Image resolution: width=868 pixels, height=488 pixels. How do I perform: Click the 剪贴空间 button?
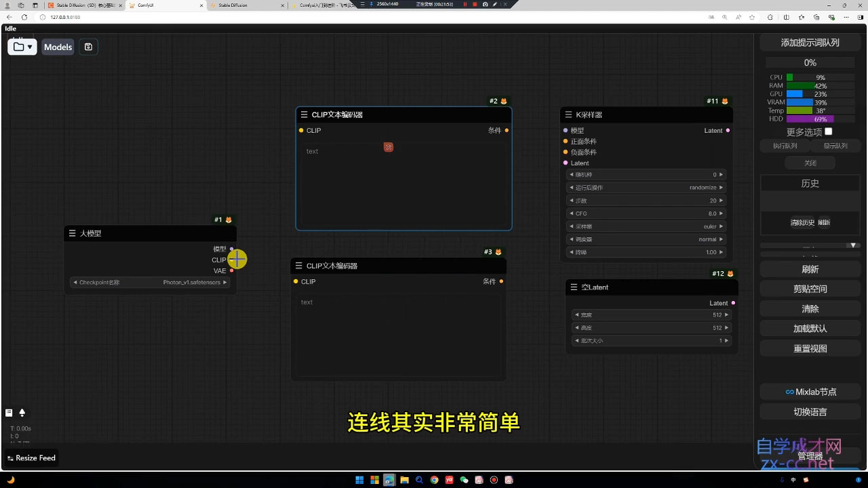click(x=810, y=289)
